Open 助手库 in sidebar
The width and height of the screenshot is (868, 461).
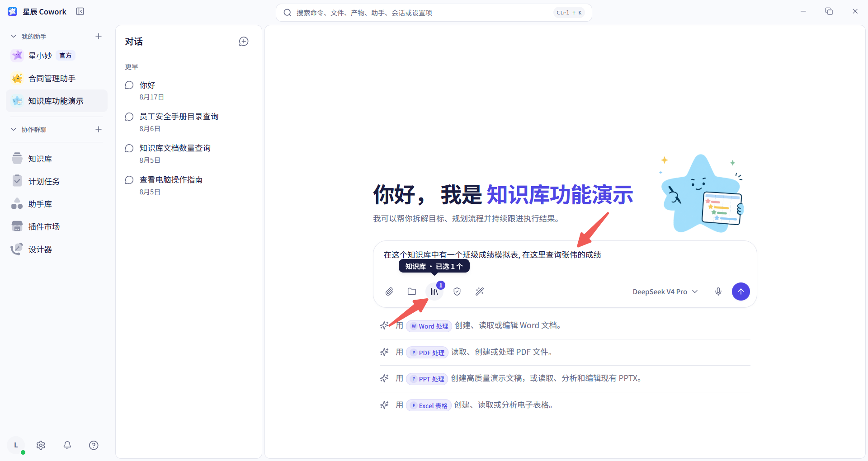click(57, 204)
